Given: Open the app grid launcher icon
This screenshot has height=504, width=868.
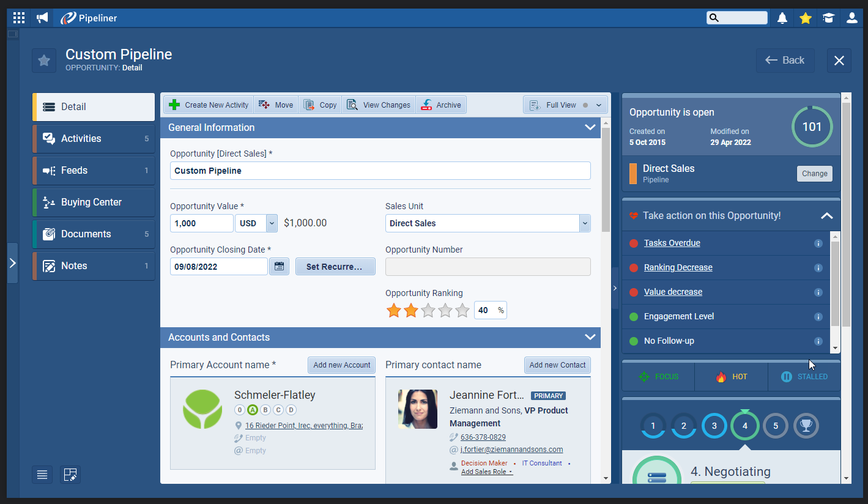Looking at the screenshot, I should (x=19, y=18).
